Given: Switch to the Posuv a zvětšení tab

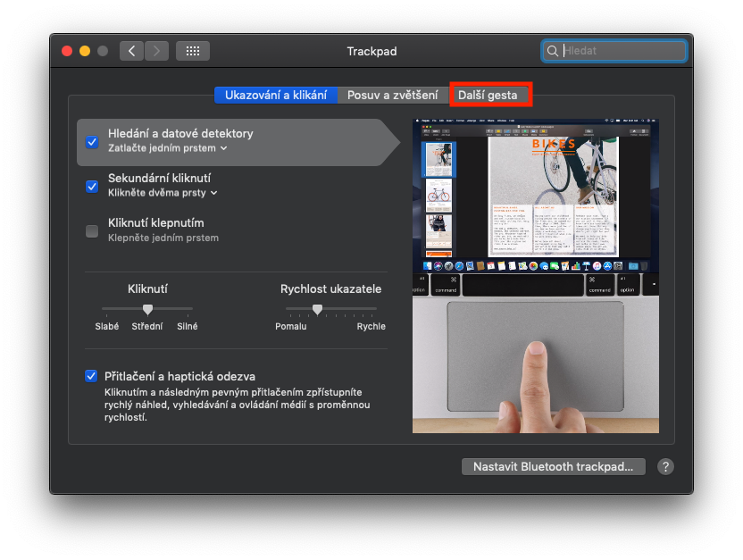Looking at the screenshot, I should (392, 95).
